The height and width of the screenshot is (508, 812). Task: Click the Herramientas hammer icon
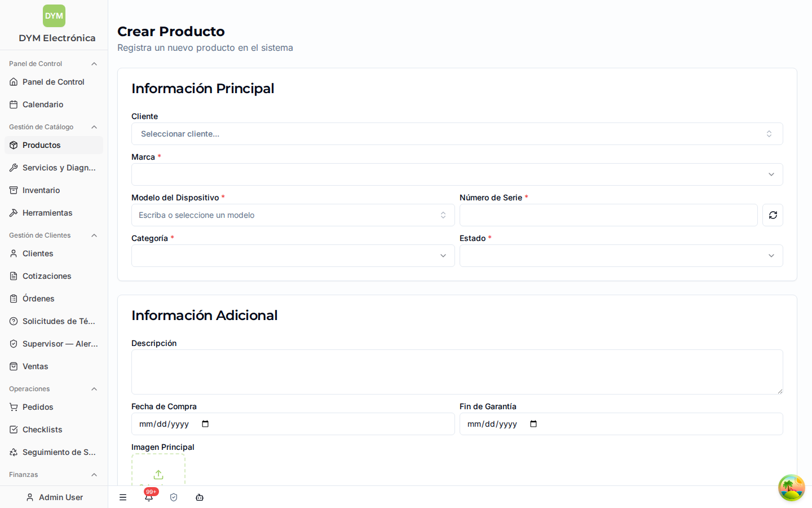pyautogui.click(x=14, y=213)
